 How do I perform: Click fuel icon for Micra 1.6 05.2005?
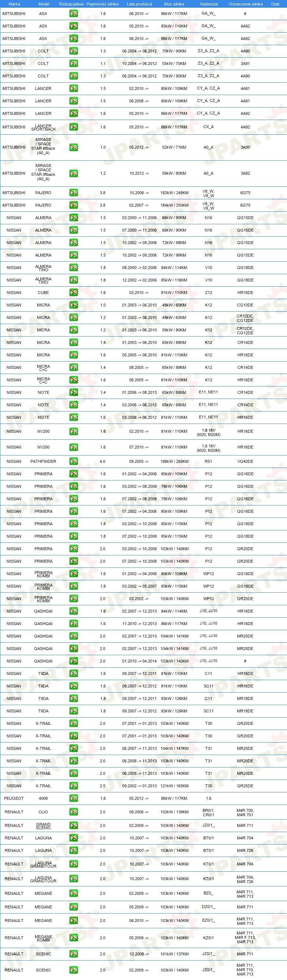coord(73,355)
